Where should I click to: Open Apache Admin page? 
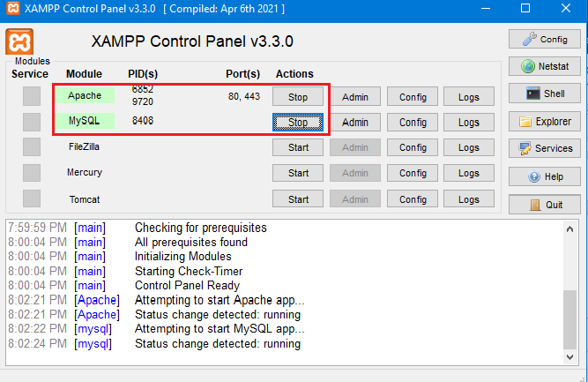[x=354, y=96]
